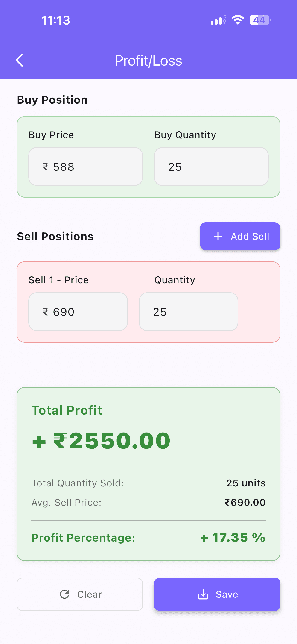The image size is (297, 644).
Task: Tap the download icon inside Save button
Action: (x=203, y=594)
